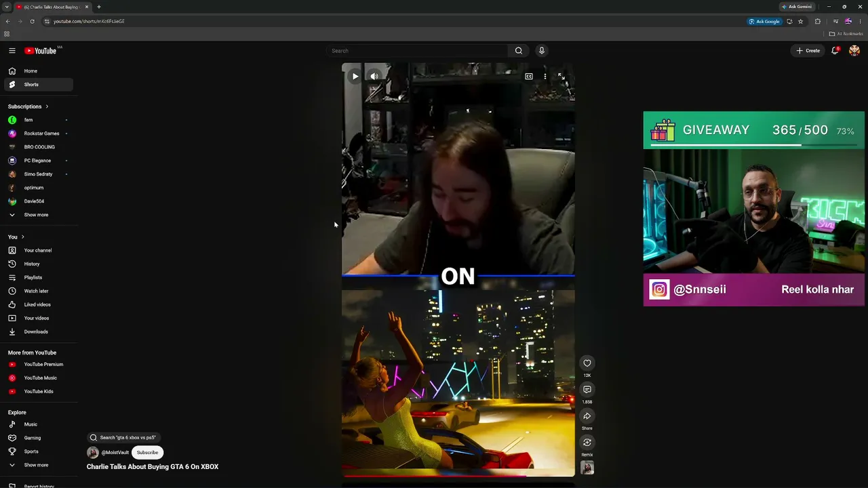Open the BRO COOLING subscription
Screen dimensions: 868x488
click(39, 147)
